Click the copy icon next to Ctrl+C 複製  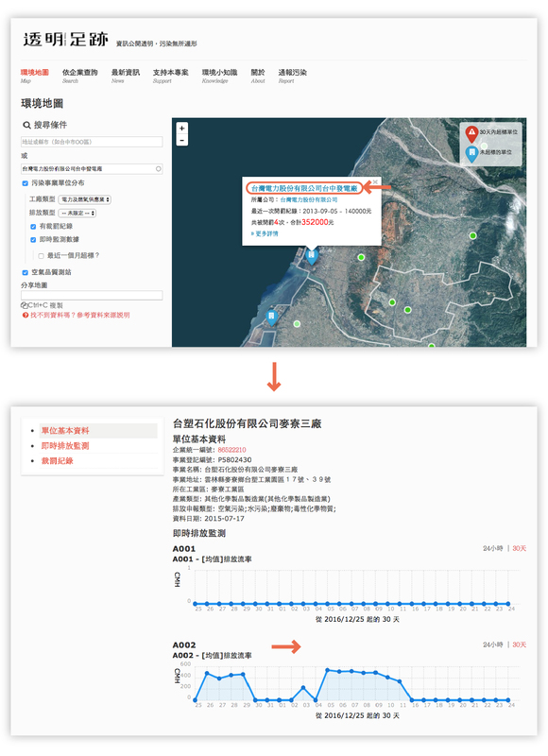(25, 305)
